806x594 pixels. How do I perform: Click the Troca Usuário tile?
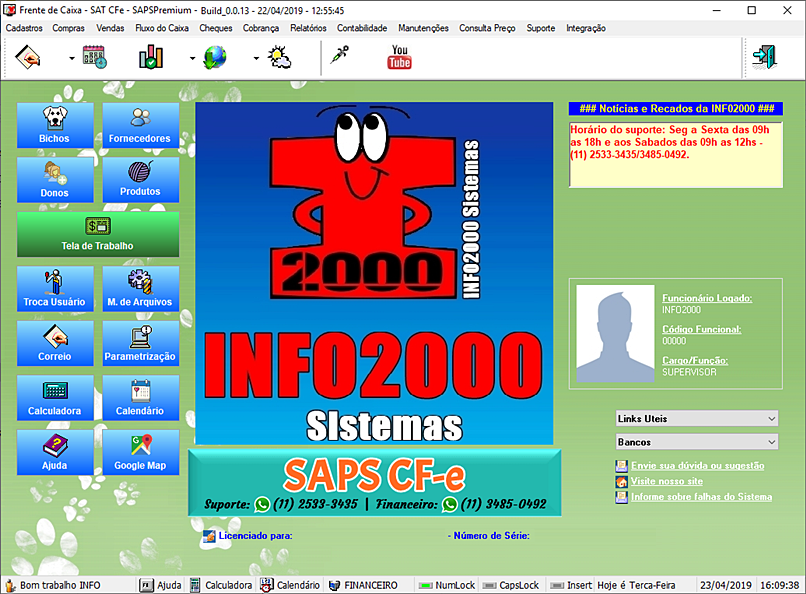click(x=55, y=289)
